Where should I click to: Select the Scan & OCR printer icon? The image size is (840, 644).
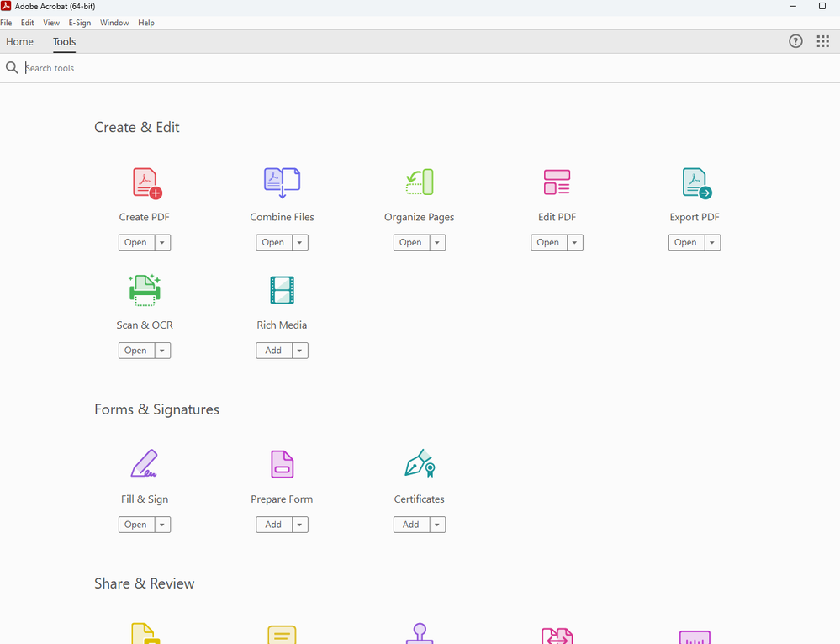[x=145, y=290]
